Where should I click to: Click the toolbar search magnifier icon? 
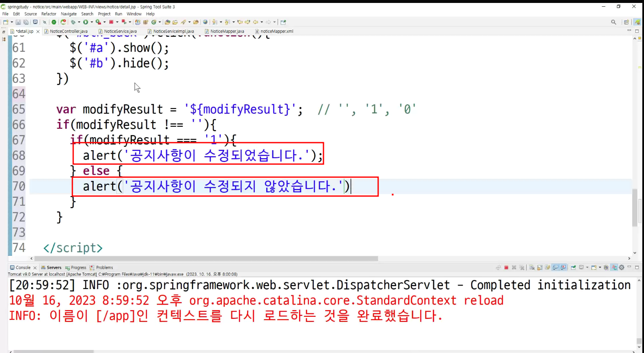[x=614, y=22]
